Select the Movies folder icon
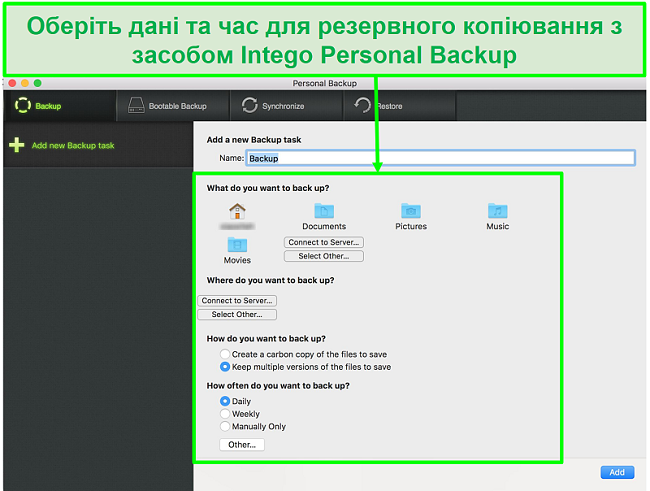This screenshot has height=491, width=650. pos(237,245)
